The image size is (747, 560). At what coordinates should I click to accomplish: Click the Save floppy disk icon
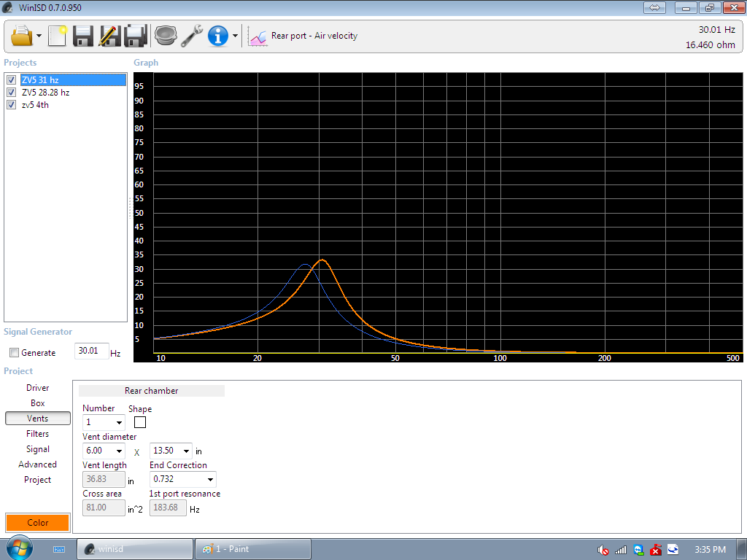coord(83,36)
